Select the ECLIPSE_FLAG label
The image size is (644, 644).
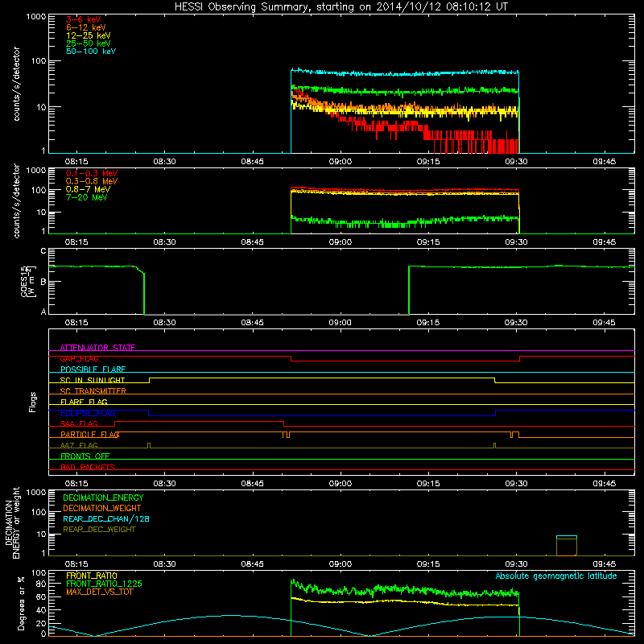[88, 413]
